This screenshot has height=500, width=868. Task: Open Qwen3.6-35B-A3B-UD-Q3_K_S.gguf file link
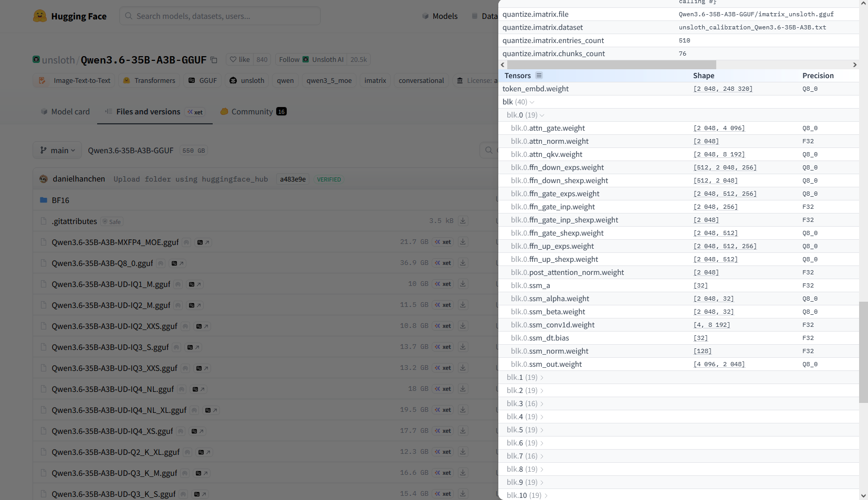click(x=113, y=494)
